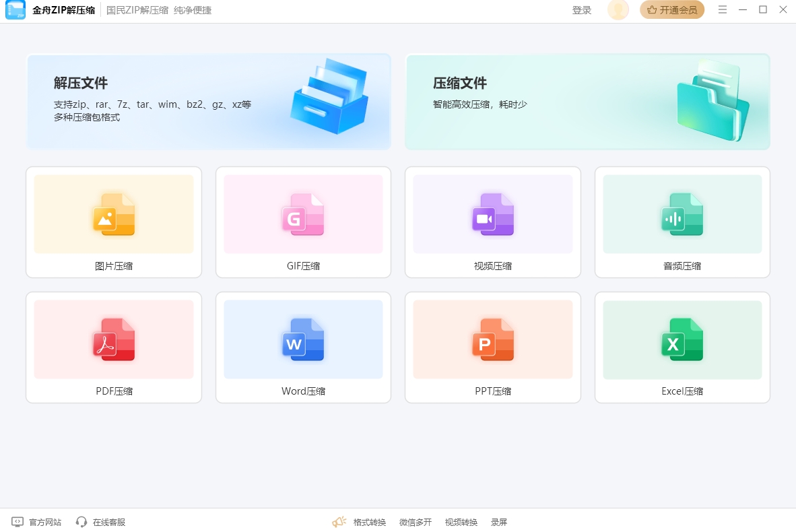Open the PDF压缩 tool icon
Screen dimensions: 796x532
coord(114,339)
